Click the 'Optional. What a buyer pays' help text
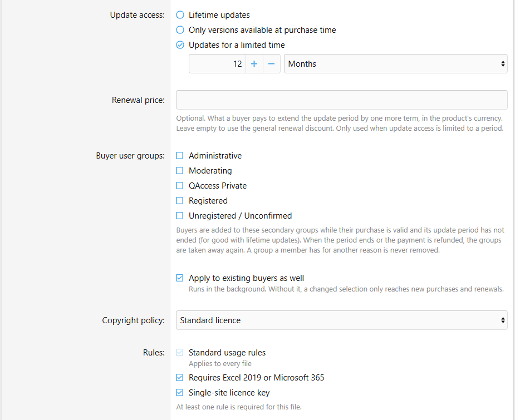 point(340,123)
